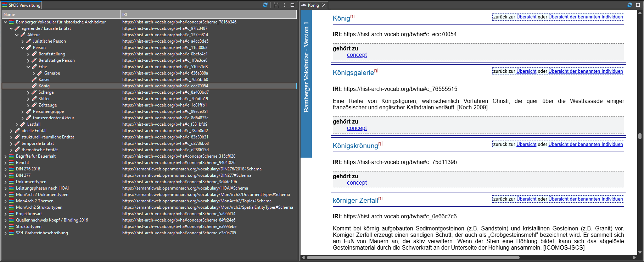Select the MonArch 2 Dokumenttypen row
Screen dimensions: 644x262
(149, 195)
